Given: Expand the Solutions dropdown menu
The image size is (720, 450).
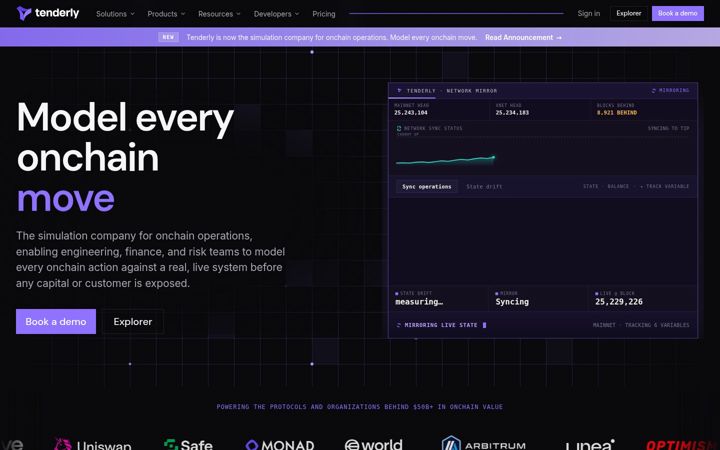Looking at the screenshot, I should 115,14.
